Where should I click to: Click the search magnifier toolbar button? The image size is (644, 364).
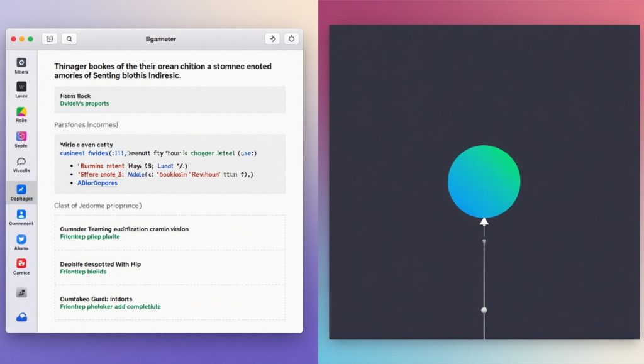point(69,39)
